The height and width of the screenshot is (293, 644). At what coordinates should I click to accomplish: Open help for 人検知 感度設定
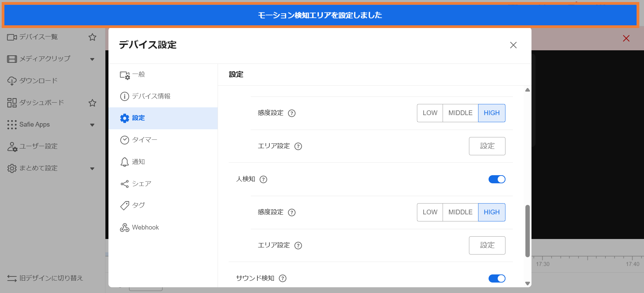[x=292, y=213]
